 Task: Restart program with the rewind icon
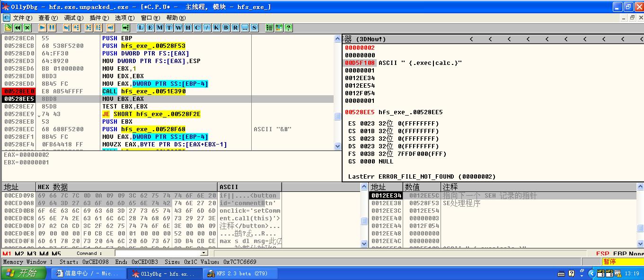[x=18, y=28]
